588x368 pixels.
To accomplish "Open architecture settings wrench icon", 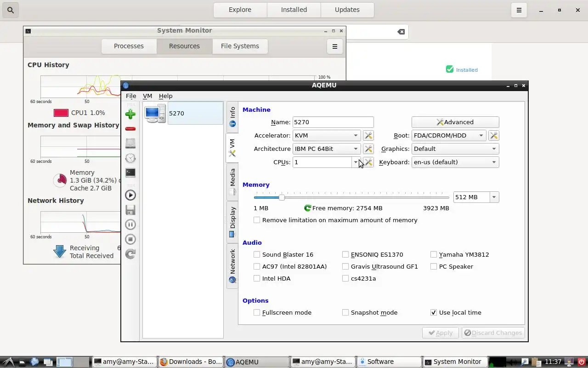I will [368, 149].
